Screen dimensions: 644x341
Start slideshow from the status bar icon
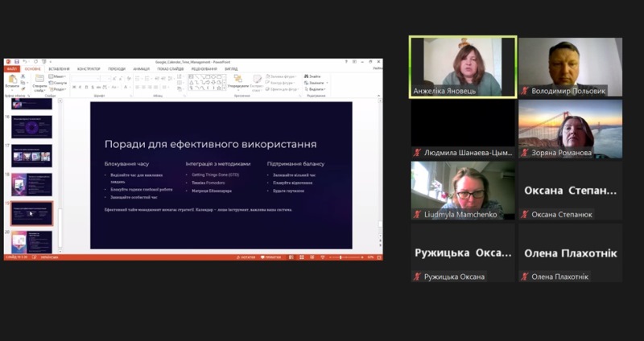(323, 257)
